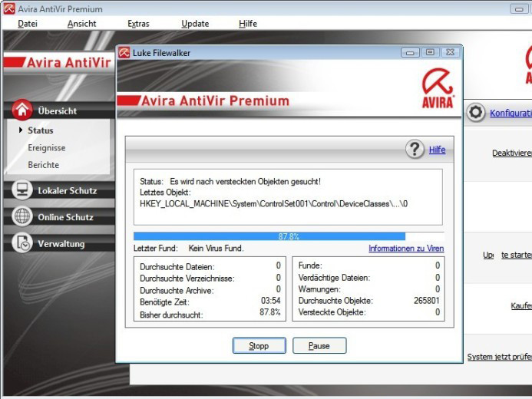Screen dimensions: 532x399
Task: Open the Update menu
Action: tap(195, 23)
